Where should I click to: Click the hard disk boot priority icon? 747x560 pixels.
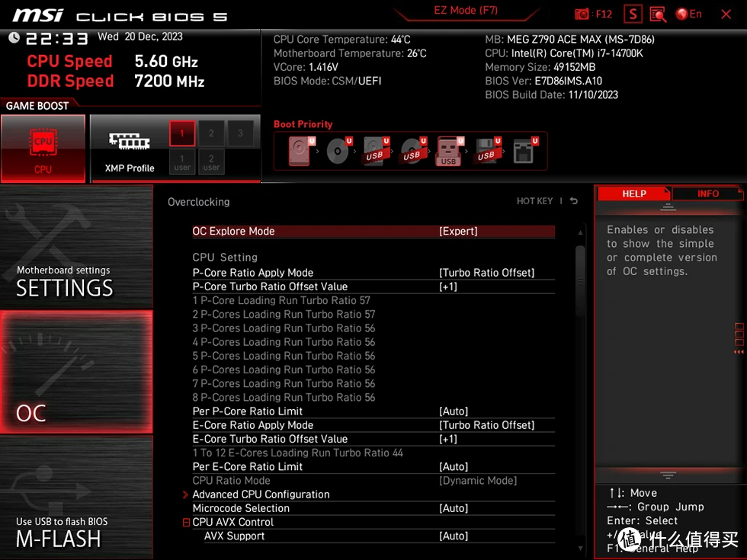(x=302, y=151)
